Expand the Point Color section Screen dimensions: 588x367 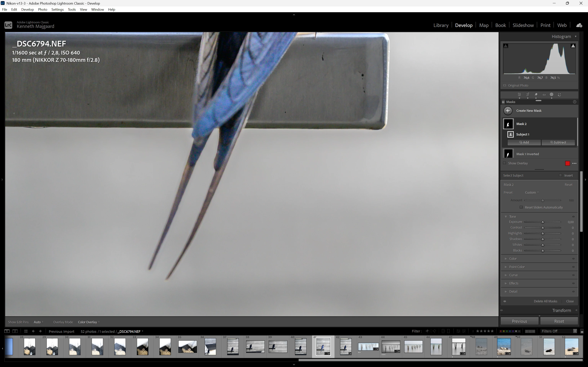point(517,267)
